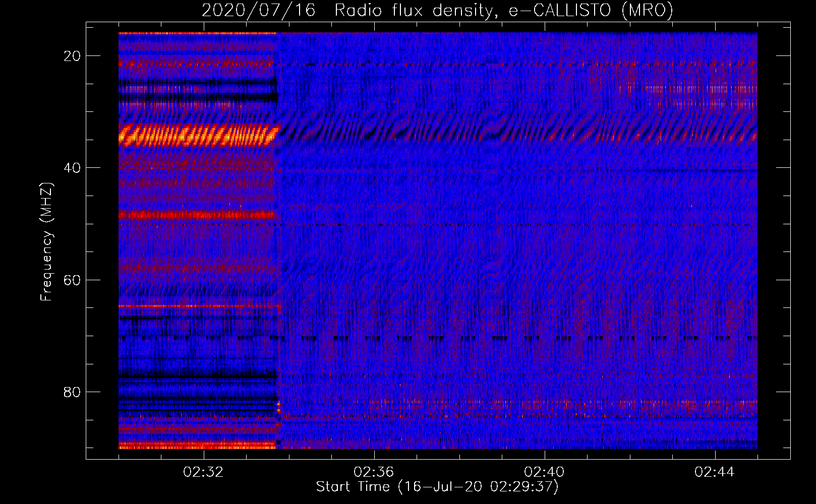Click the 'Start Time (16-Jul-20 02:29:37)' axis label

point(437,487)
